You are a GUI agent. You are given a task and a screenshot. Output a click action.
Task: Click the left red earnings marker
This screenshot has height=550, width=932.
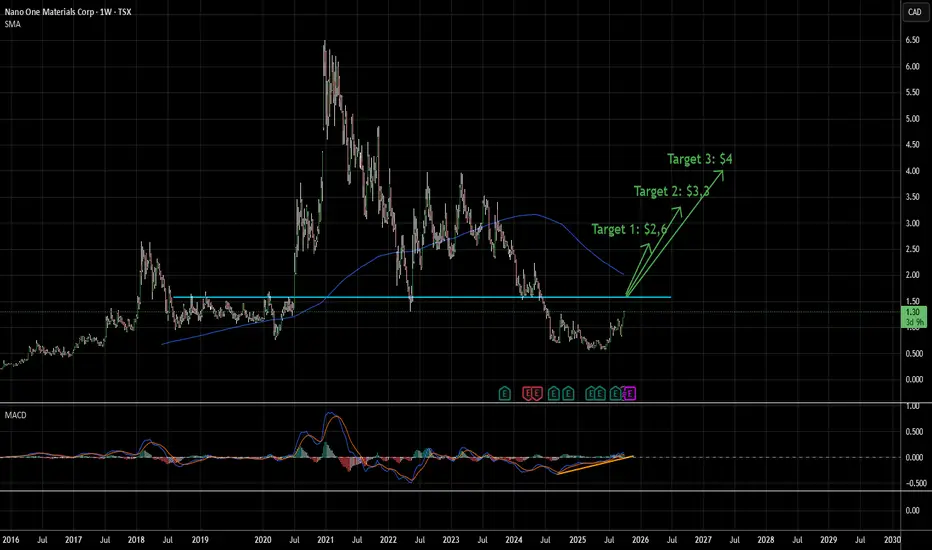point(527,393)
